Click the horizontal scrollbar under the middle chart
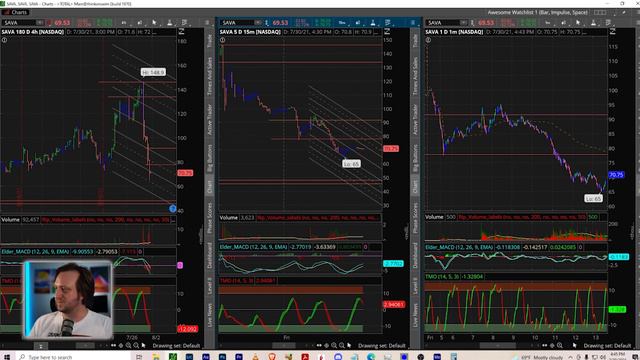Screen dimensions: 640x360 (284, 346)
